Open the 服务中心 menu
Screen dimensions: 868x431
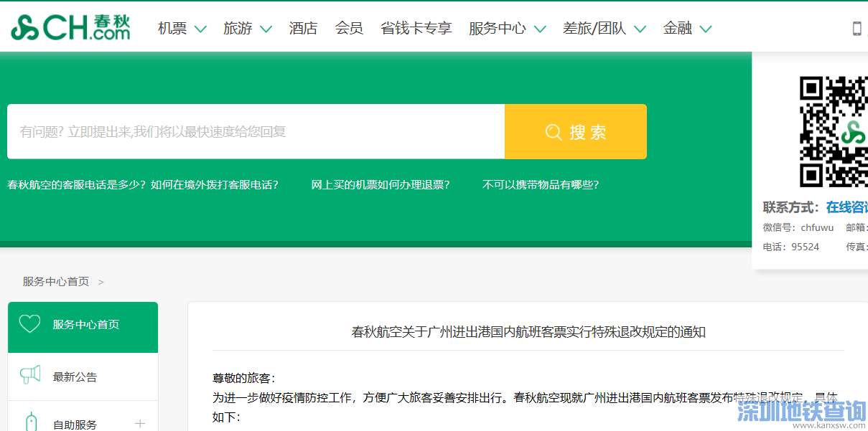[498, 29]
